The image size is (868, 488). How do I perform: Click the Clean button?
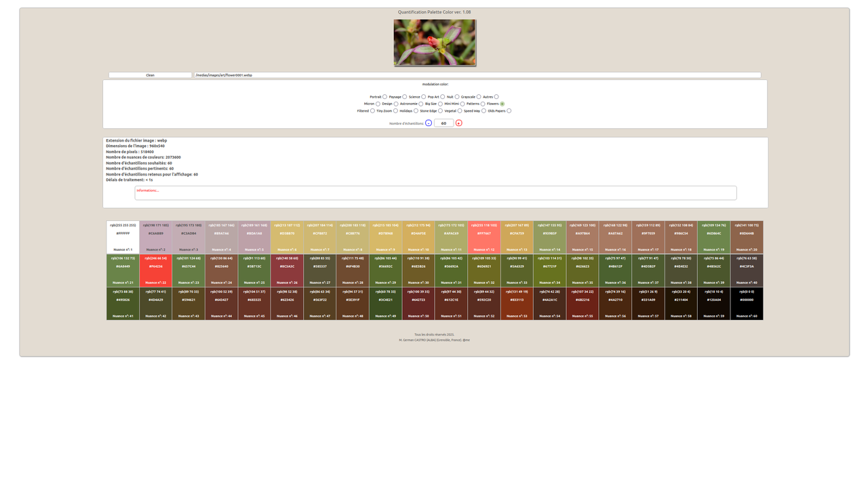[x=150, y=75]
